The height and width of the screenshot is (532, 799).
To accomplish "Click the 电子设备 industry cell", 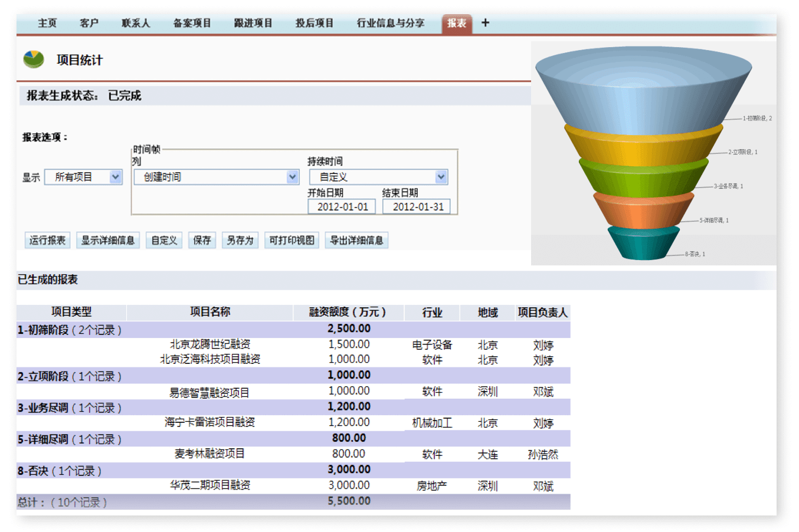I will (x=432, y=345).
